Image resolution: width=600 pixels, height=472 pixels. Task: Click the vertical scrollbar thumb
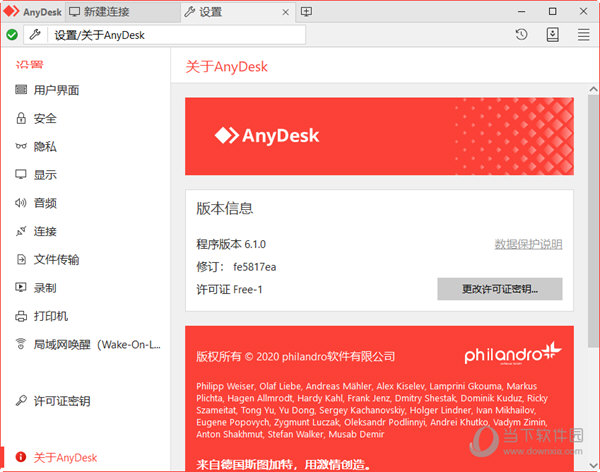pos(593,222)
